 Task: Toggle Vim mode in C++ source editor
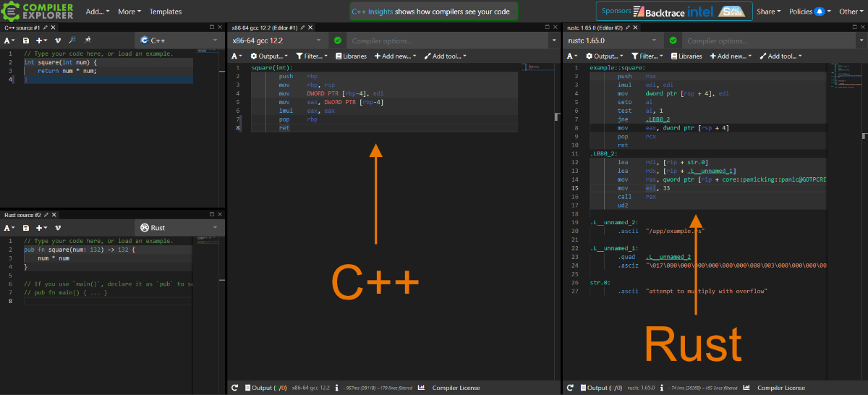[x=58, y=41]
